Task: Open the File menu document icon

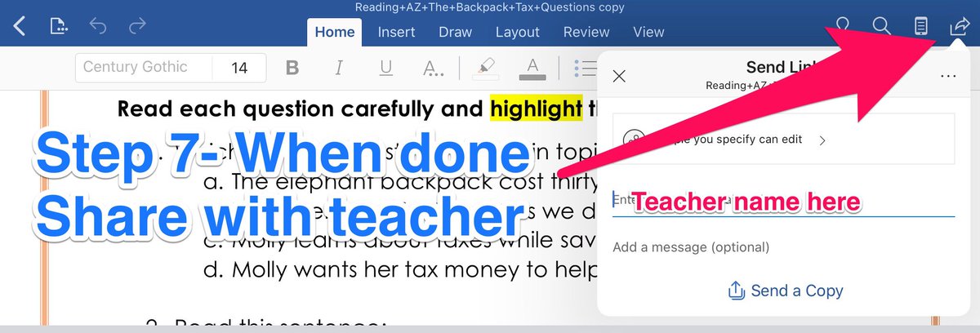Action: click(59, 27)
